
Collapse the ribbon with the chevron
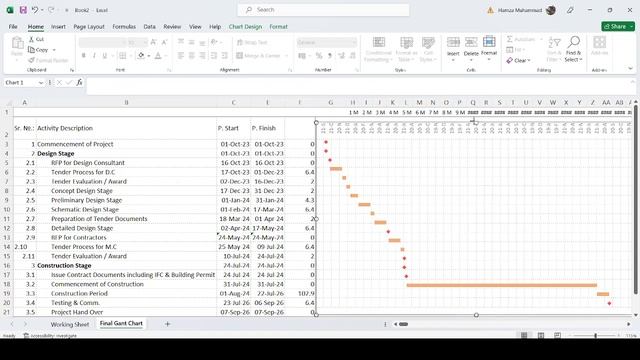click(631, 69)
